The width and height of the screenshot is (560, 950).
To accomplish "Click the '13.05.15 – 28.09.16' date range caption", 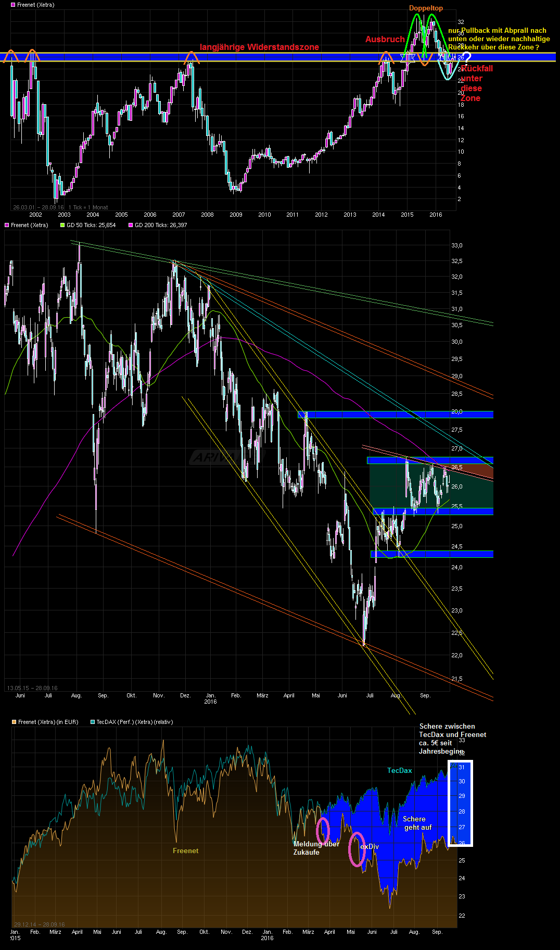I will click(x=32, y=688).
